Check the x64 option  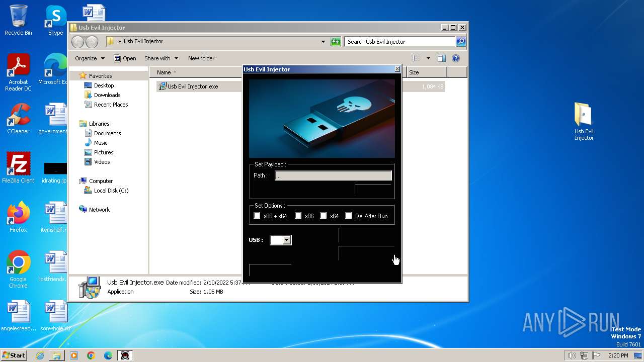(x=324, y=216)
